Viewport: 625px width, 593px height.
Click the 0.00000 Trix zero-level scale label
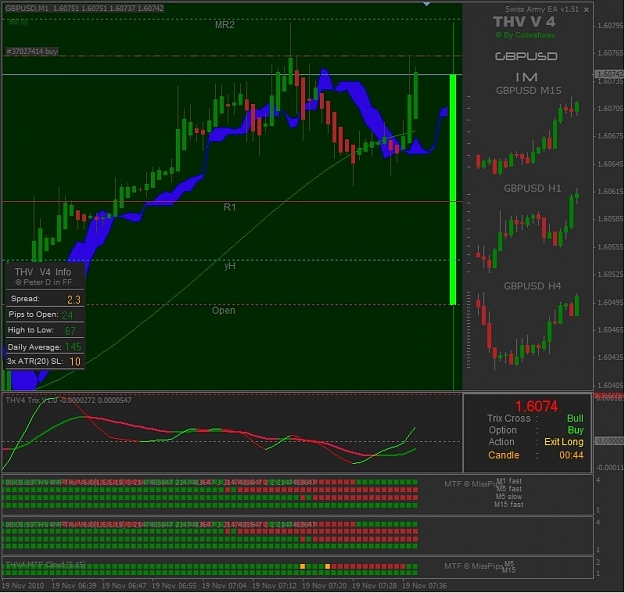pos(609,441)
